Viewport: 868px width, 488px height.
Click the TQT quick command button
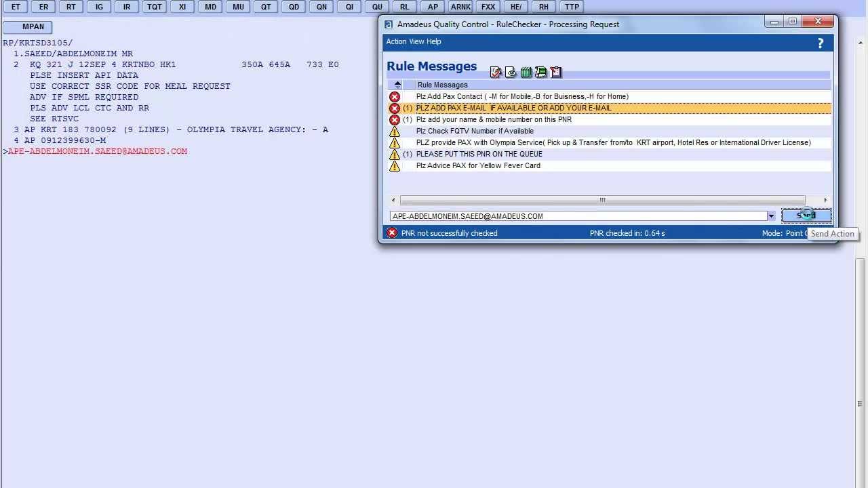pyautogui.click(x=155, y=7)
